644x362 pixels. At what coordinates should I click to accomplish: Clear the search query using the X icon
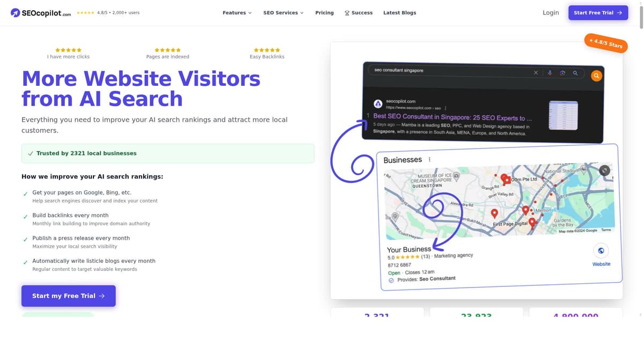click(x=536, y=72)
